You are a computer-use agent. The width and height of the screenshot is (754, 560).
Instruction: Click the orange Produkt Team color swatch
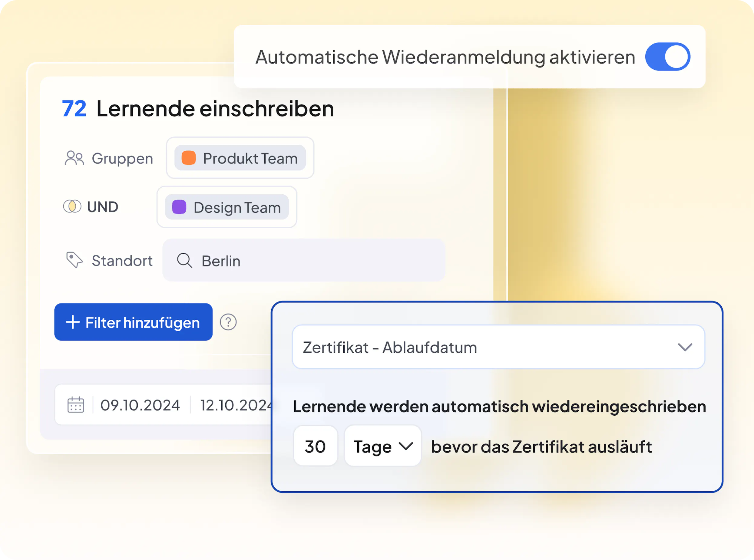tap(188, 158)
